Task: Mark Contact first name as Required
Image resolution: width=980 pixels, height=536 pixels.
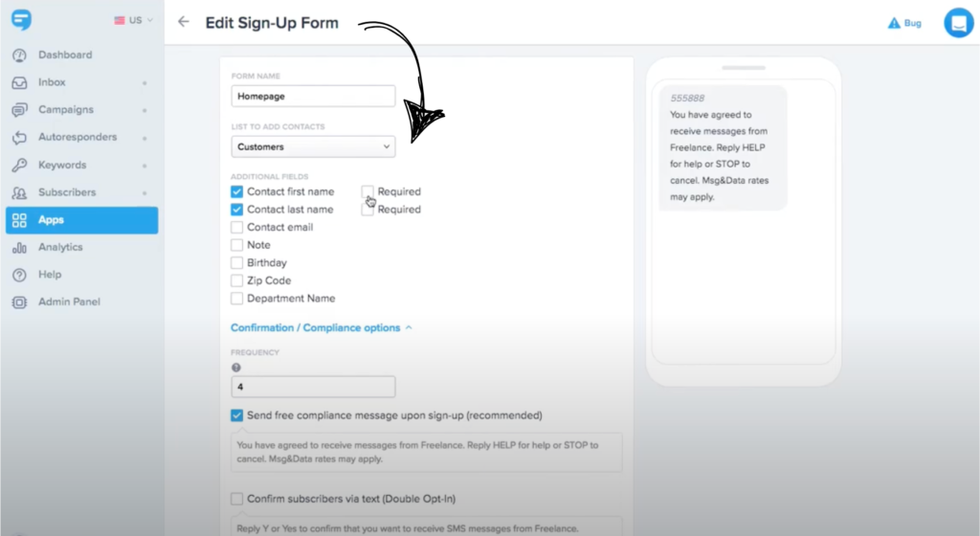Action: coord(367,191)
